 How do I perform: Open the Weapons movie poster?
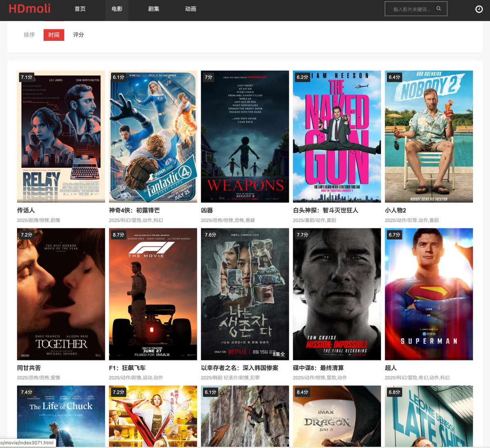pos(245,136)
